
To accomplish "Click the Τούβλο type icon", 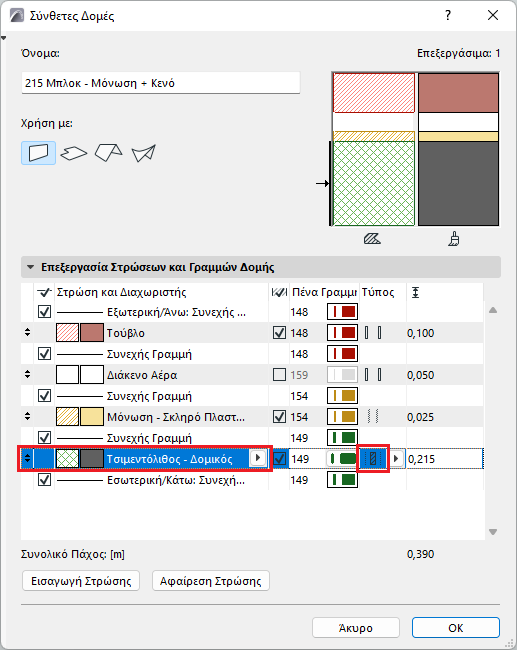I will 373,333.
